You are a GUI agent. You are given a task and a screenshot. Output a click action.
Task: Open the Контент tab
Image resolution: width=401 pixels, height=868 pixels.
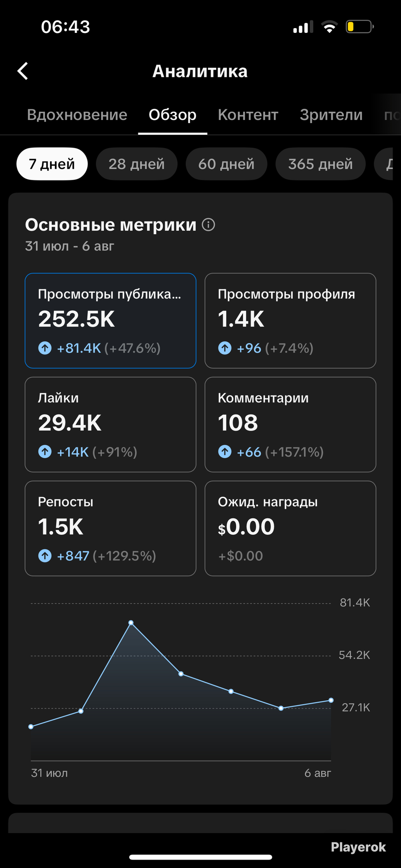(248, 115)
